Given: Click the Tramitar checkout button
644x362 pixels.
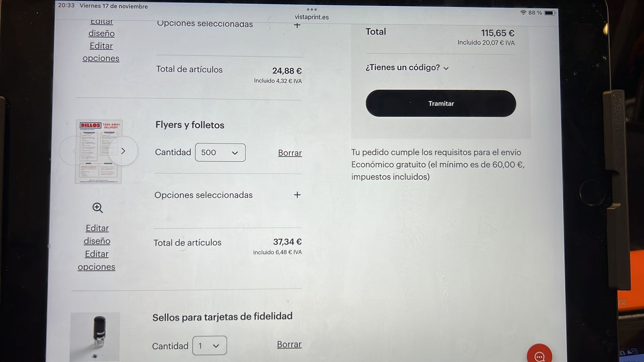Looking at the screenshot, I should 441,103.
